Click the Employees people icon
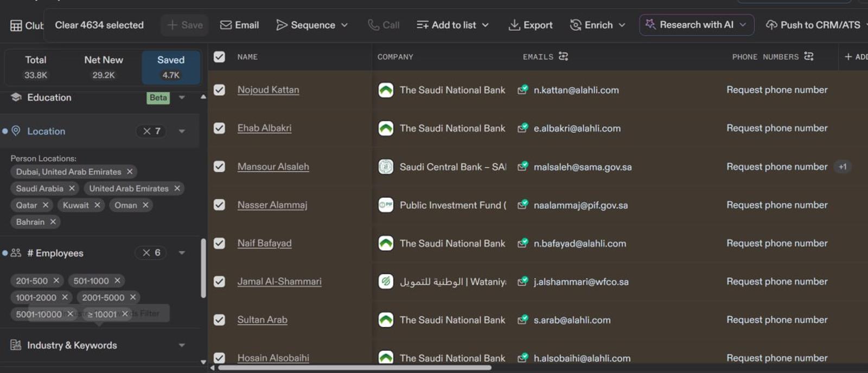868x373 pixels. (16, 253)
